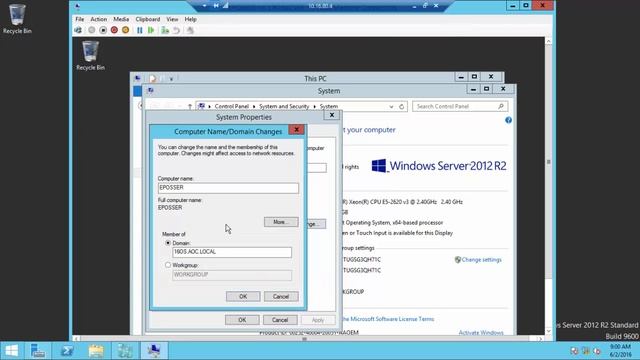Open File Explorer from taskbar
Viewport: 640px width, 360px height.
coord(96,351)
